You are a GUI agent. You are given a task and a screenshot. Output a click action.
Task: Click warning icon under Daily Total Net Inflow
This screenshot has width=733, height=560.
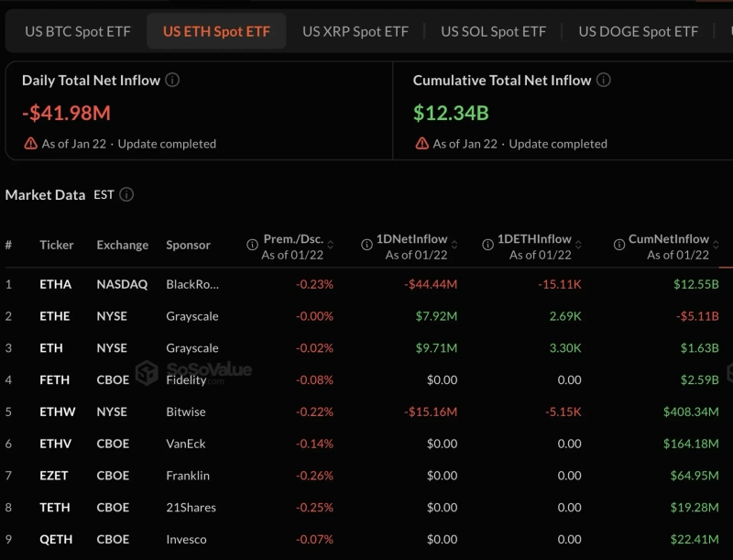click(31, 144)
